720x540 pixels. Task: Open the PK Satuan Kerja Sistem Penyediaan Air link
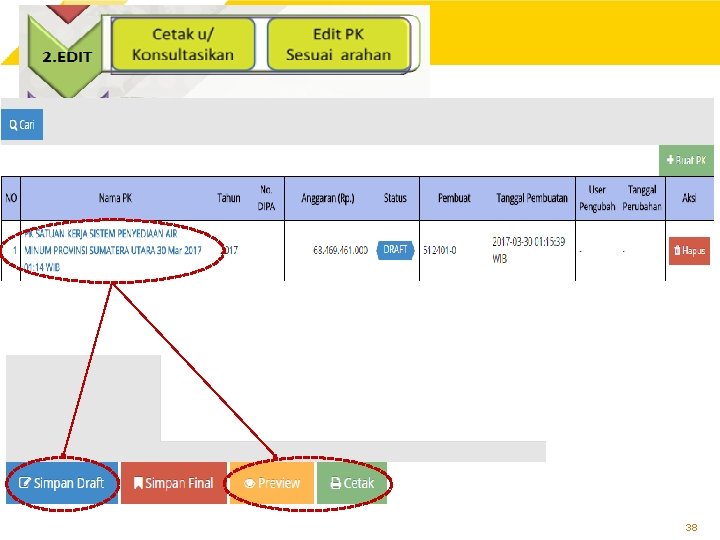(112, 250)
